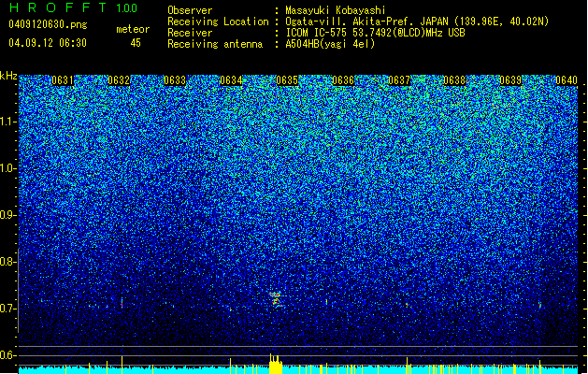The image size is (588, 374).
Task: Click the 0634 time marker
Action: (x=231, y=80)
